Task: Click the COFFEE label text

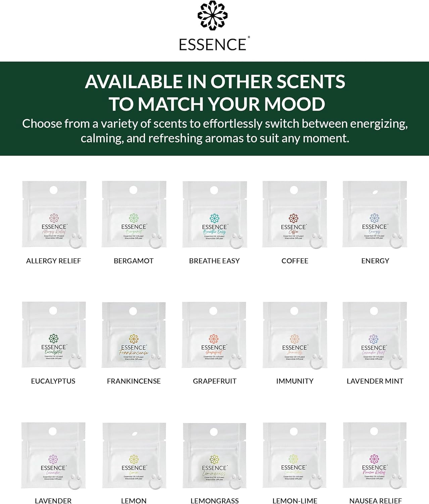Action: (x=295, y=261)
